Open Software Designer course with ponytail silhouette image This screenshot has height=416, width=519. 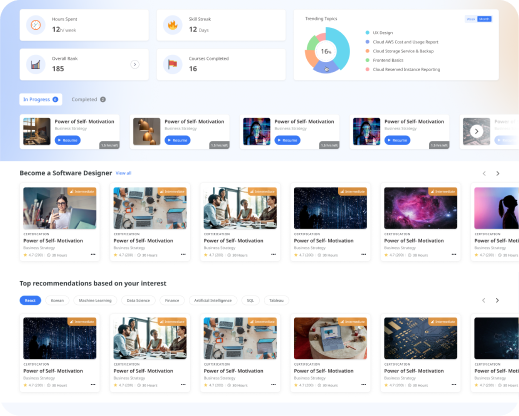click(497, 208)
